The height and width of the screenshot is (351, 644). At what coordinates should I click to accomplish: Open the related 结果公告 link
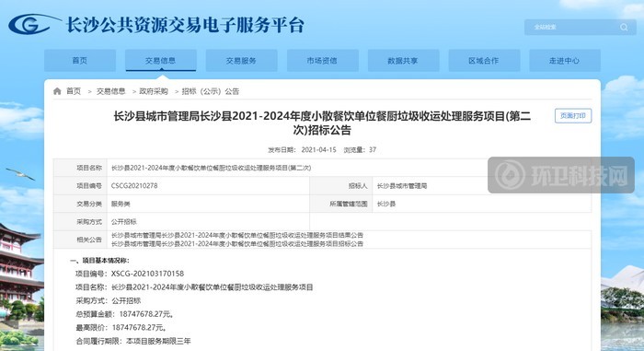237,235
